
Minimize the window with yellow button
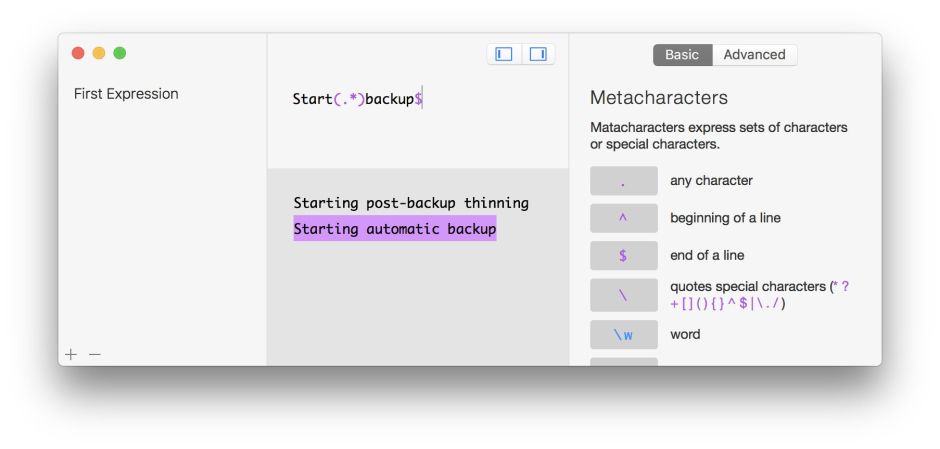pyautogui.click(x=99, y=53)
